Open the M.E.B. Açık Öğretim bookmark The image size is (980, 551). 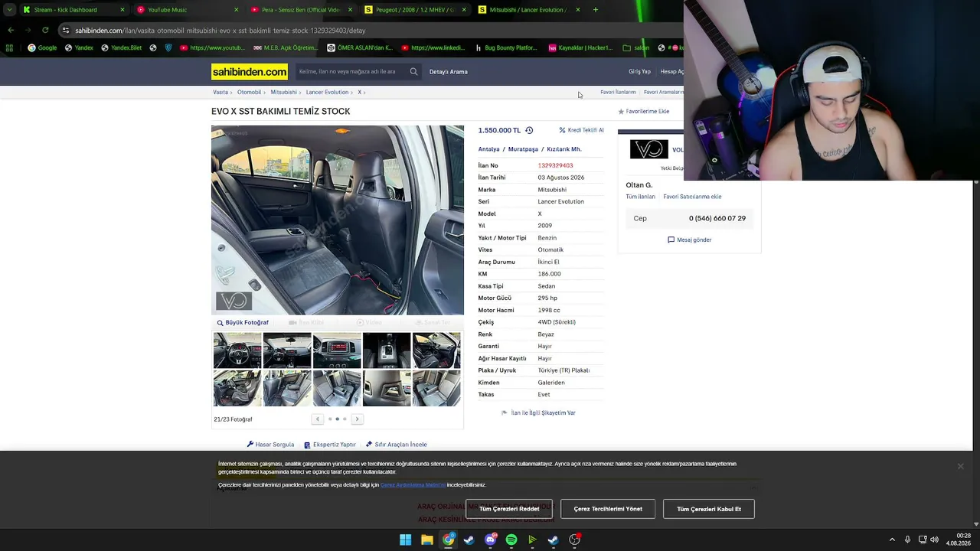[x=286, y=47]
